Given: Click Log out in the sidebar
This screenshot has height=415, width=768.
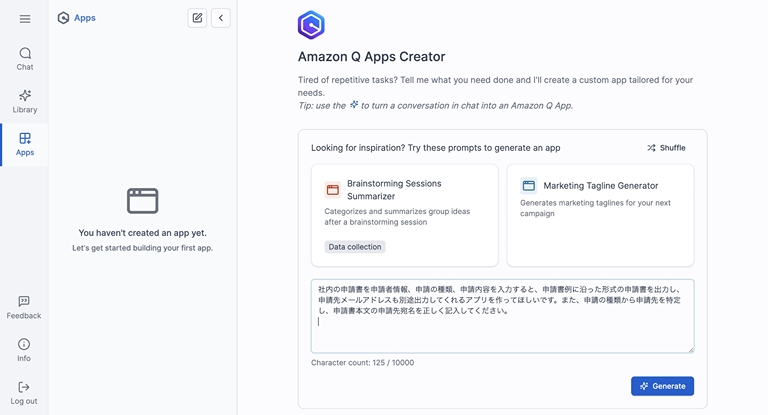Looking at the screenshot, I should point(24,393).
